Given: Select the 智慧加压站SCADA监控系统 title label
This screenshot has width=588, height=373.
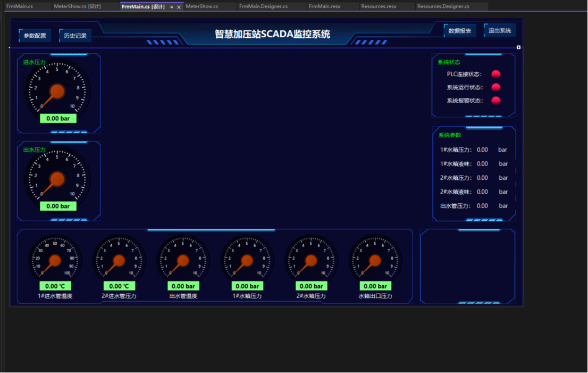Looking at the screenshot, I should pyautogui.click(x=272, y=34).
